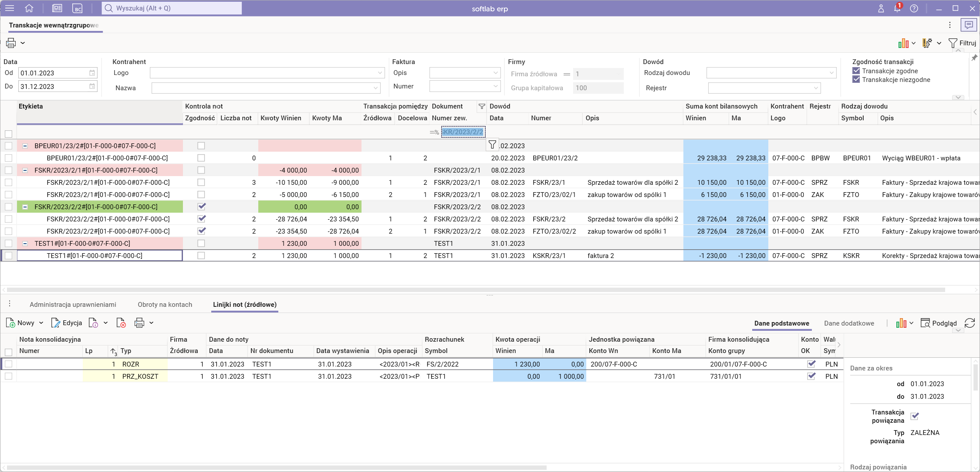
Task: Collapse the FSKR/2023/2/2 group row
Action: tap(25, 207)
